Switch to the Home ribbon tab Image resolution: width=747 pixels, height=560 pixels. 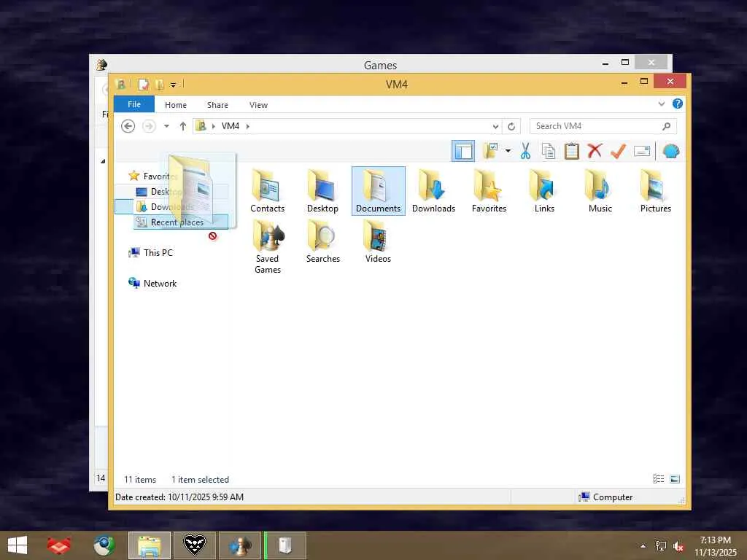pyautogui.click(x=176, y=105)
